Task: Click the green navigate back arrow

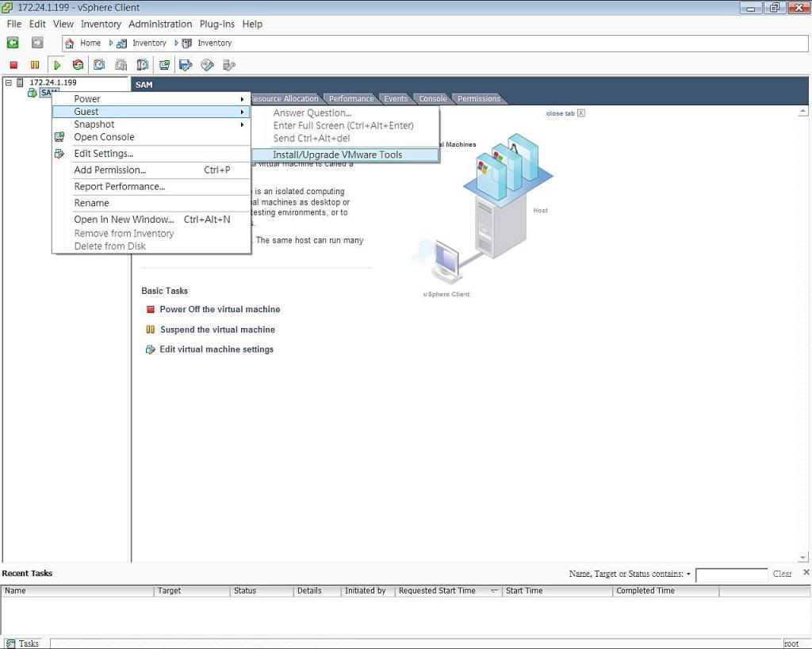Action: click(13, 43)
